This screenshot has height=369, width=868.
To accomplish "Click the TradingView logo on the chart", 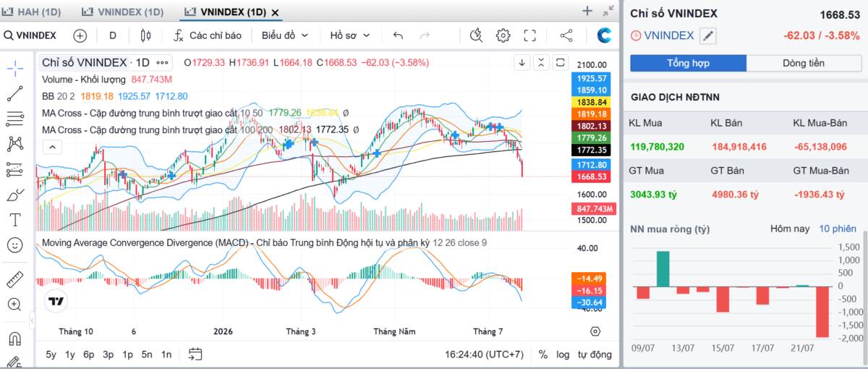I will tap(56, 301).
